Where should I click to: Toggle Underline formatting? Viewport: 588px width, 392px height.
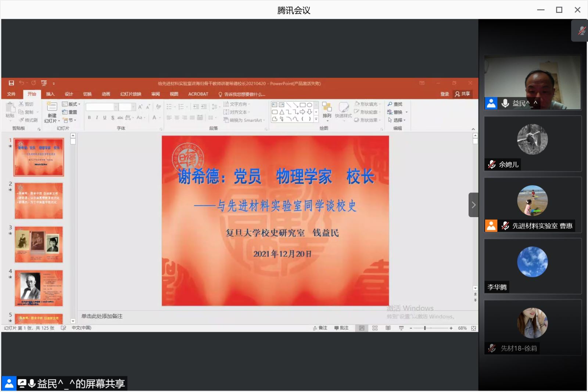105,118
